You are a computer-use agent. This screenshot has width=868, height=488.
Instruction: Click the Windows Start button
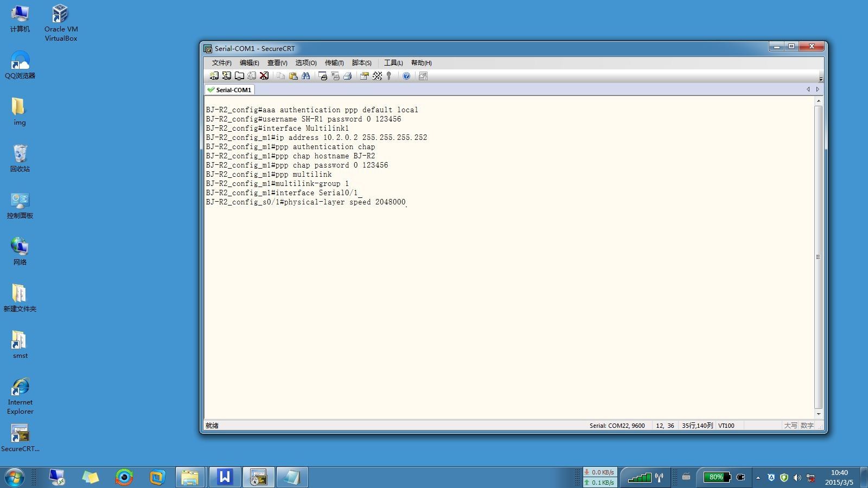[x=14, y=477]
